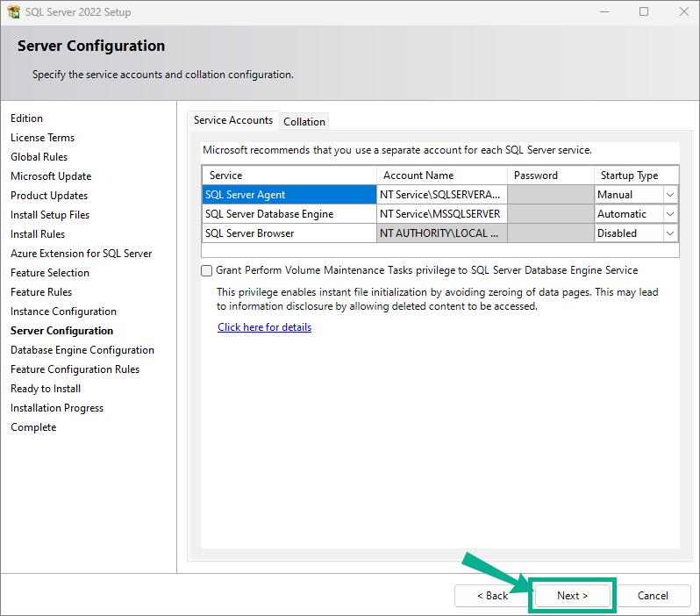
Task: Click the Password column header
Action: tap(551, 175)
